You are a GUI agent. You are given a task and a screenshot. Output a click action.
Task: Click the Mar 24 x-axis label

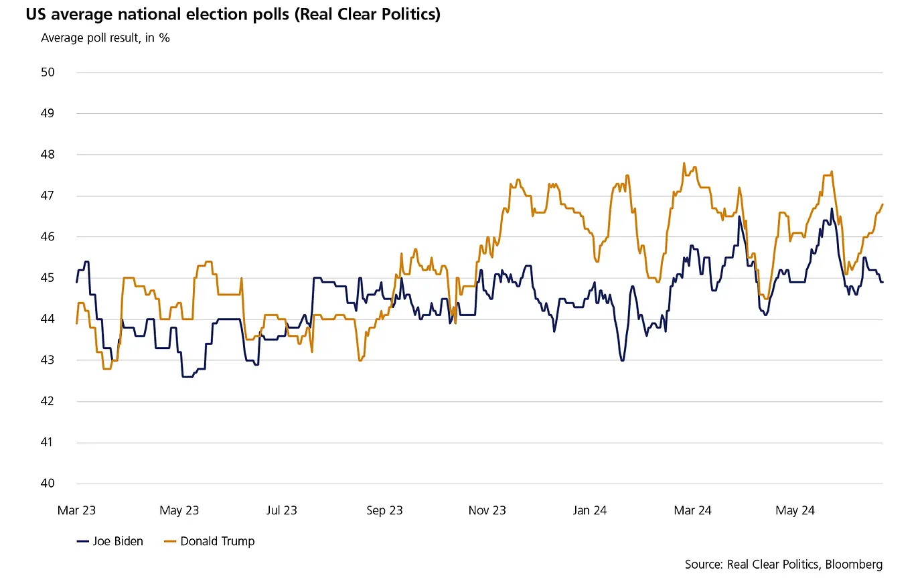(x=693, y=510)
